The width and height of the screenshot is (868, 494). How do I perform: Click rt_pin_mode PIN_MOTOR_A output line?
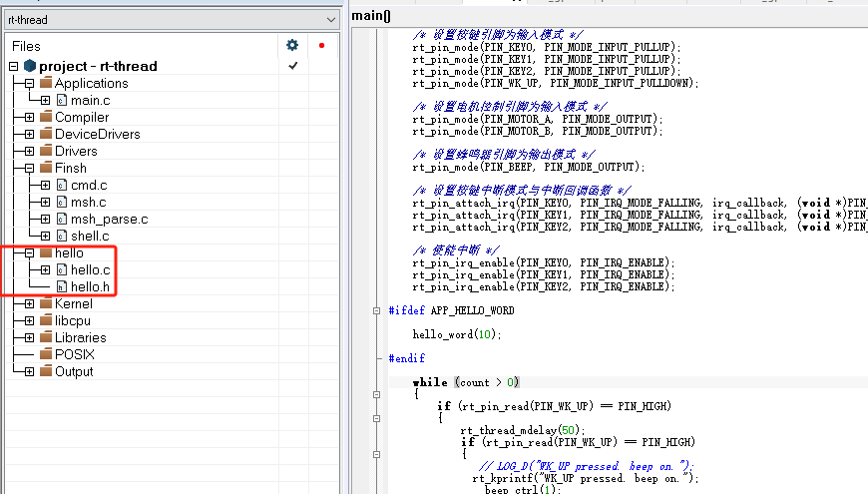point(537,119)
